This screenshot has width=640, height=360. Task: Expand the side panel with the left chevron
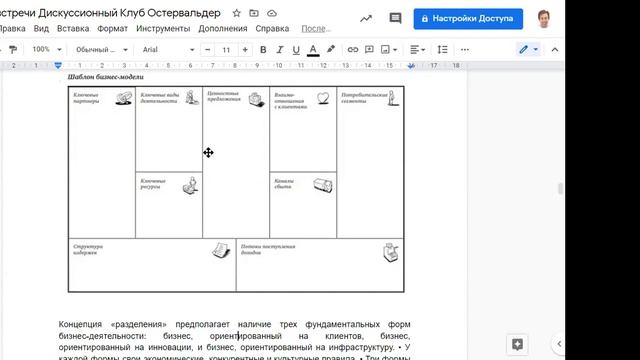tap(559, 344)
